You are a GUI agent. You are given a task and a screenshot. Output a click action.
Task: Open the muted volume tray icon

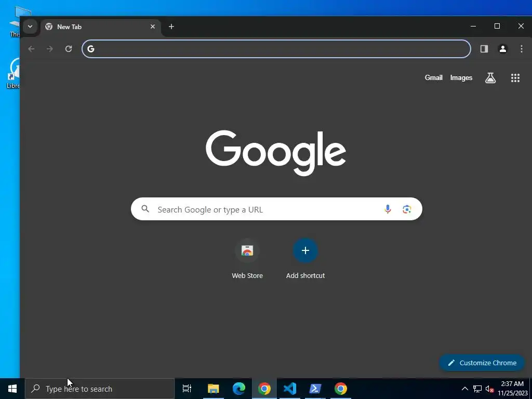point(489,389)
